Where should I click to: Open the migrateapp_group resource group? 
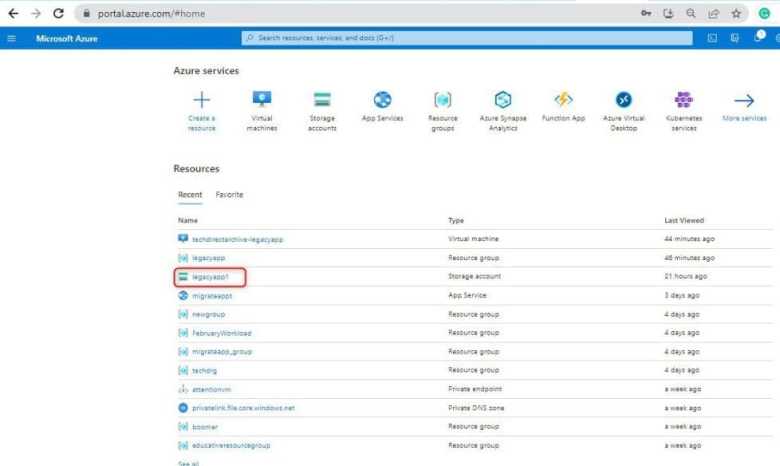click(222, 352)
